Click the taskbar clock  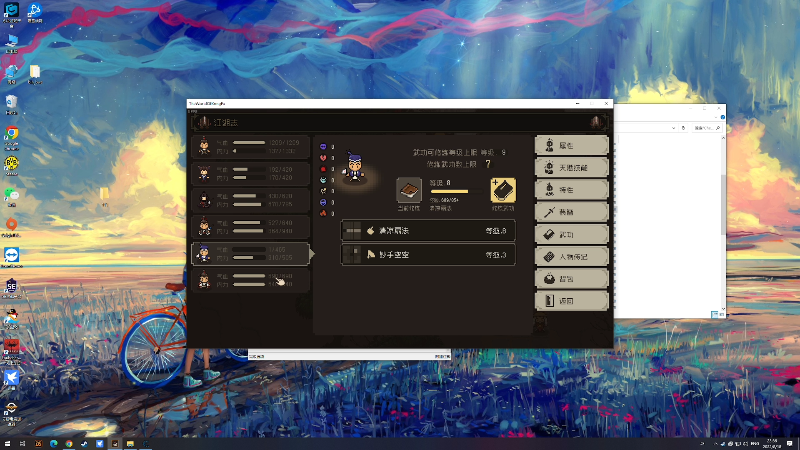tap(773, 444)
